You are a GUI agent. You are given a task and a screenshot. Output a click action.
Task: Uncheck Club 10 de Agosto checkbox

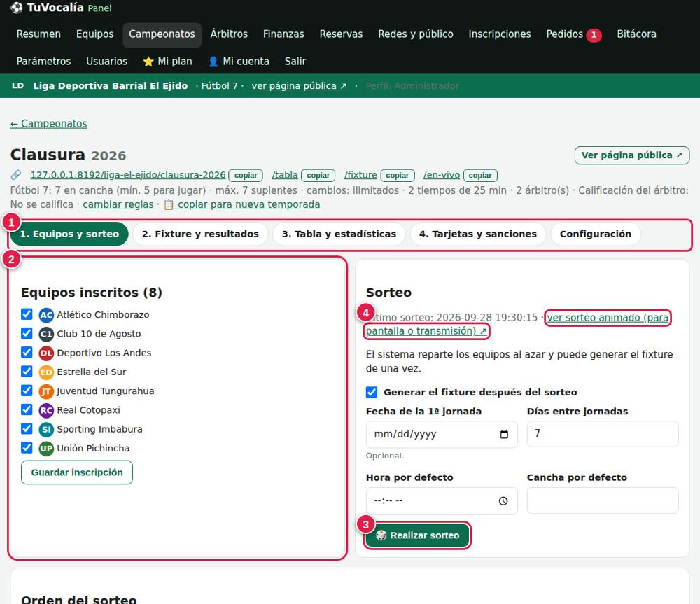(27, 333)
